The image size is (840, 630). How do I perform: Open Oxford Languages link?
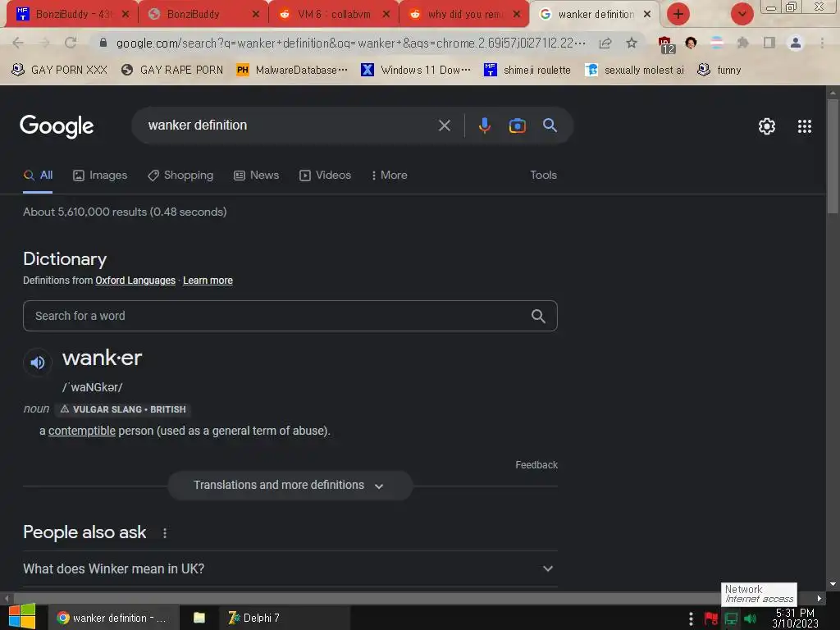[x=135, y=281]
